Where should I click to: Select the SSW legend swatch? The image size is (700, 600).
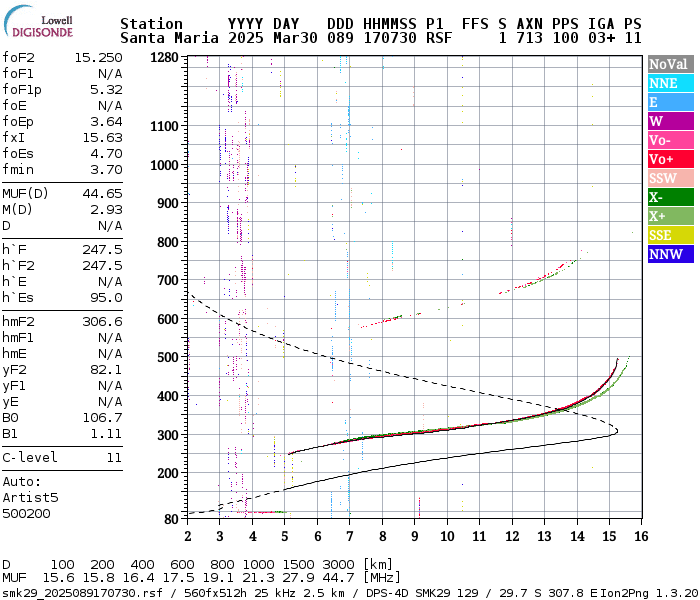pyautogui.click(x=671, y=178)
